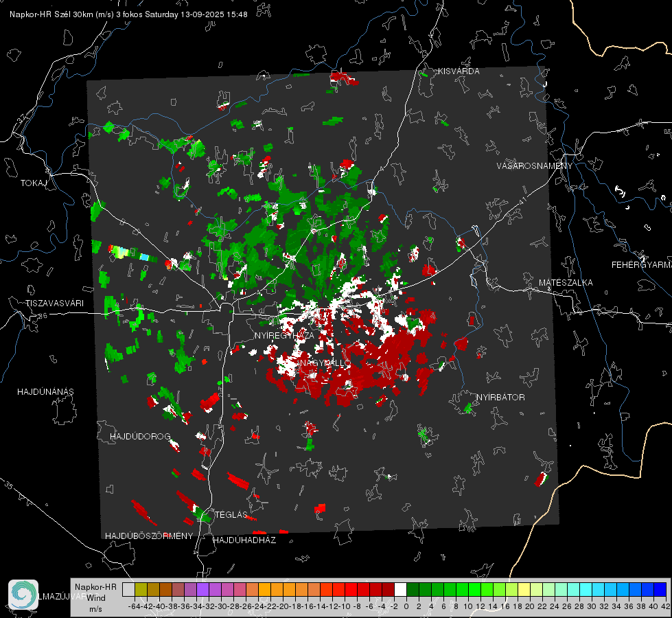Pick the deep blue swatch between 40 and 42
The width and height of the screenshot is (672, 618).
click(660, 589)
